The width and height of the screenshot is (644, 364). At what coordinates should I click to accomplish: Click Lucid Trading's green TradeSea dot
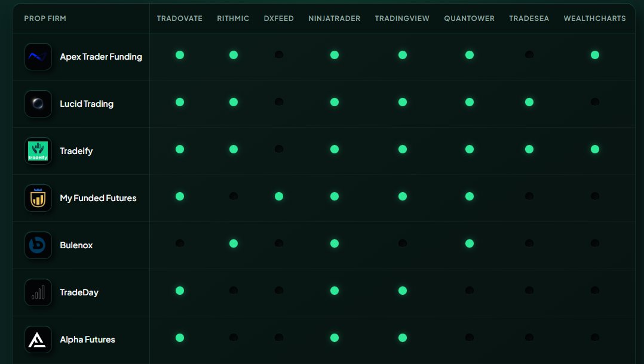(x=529, y=102)
